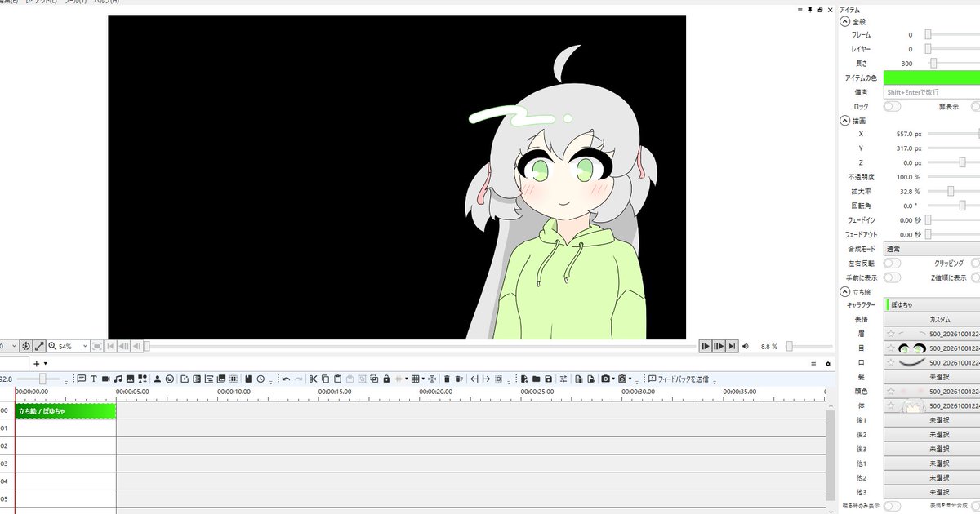The width and height of the screenshot is (980, 514).
Task: Click the 表情 カスタム button
Action: point(932,319)
